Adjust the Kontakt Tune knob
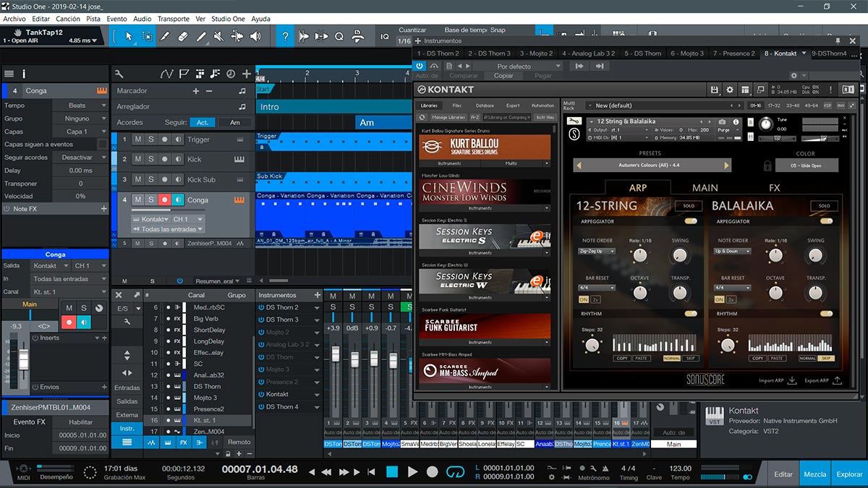The width and height of the screenshot is (868, 488). tap(767, 123)
